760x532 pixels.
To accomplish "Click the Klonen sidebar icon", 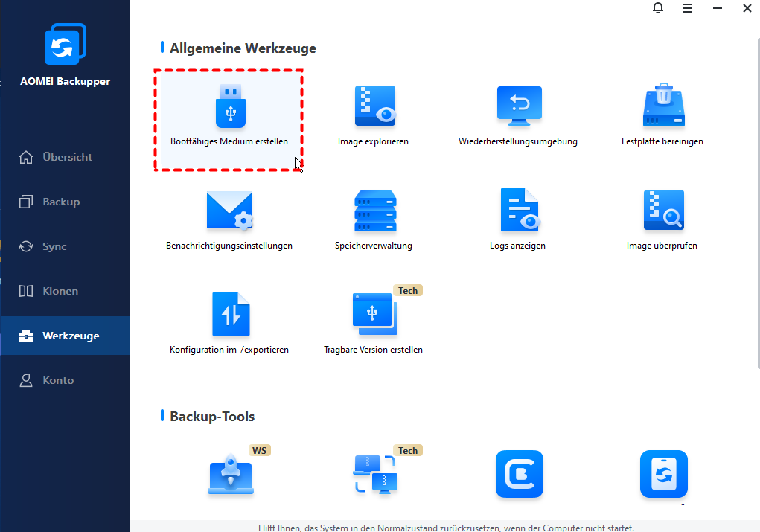I will 26,291.
